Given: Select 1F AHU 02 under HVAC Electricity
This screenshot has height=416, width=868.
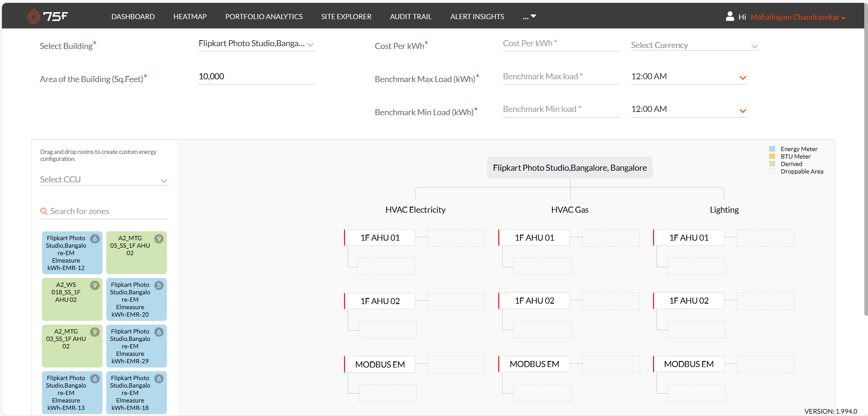Looking at the screenshot, I should pyautogui.click(x=380, y=301).
